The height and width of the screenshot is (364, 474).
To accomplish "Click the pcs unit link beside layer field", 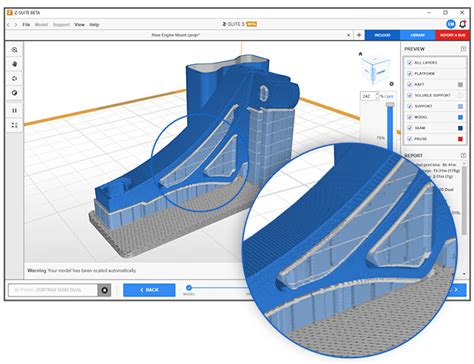I will pyautogui.click(x=390, y=96).
